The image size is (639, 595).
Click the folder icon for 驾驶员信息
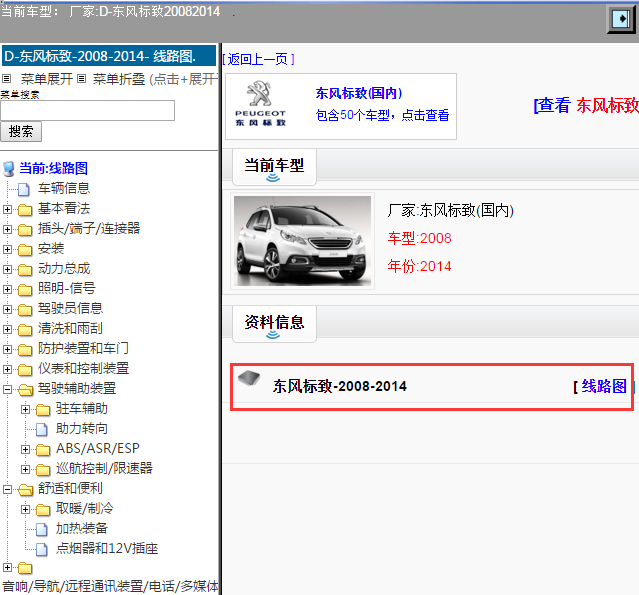25,309
